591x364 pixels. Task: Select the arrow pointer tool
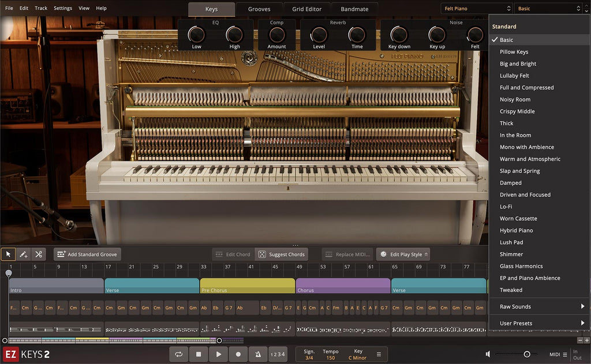[x=8, y=254]
